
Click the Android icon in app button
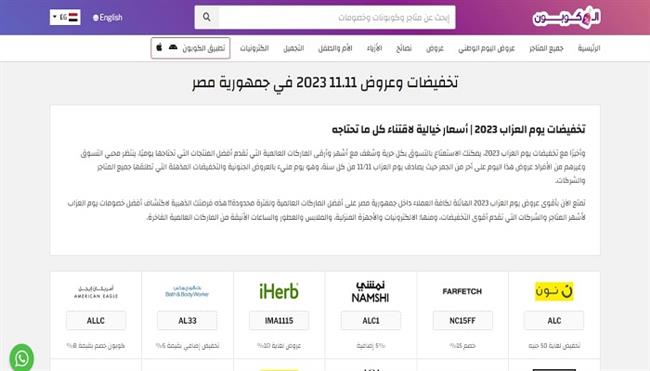pyautogui.click(x=173, y=48)
